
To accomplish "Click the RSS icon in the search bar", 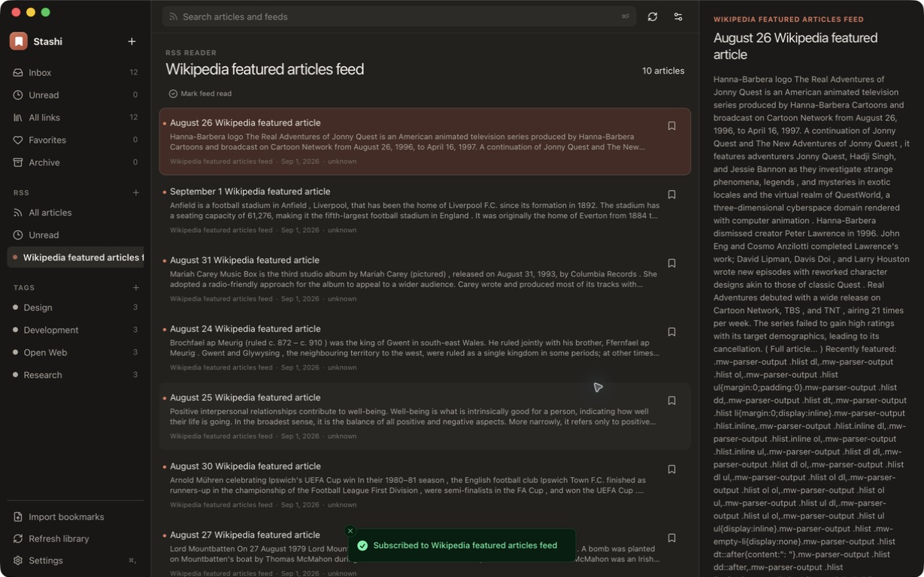I will [173, 17].
